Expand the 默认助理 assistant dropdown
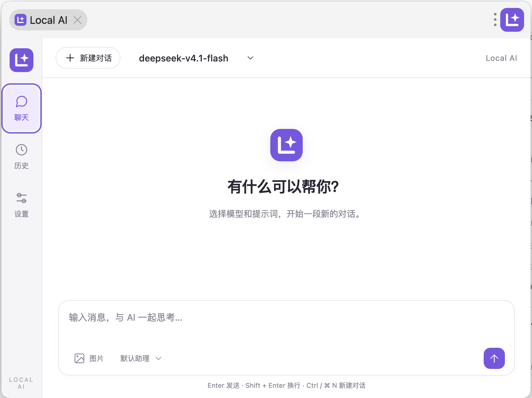 141,358
